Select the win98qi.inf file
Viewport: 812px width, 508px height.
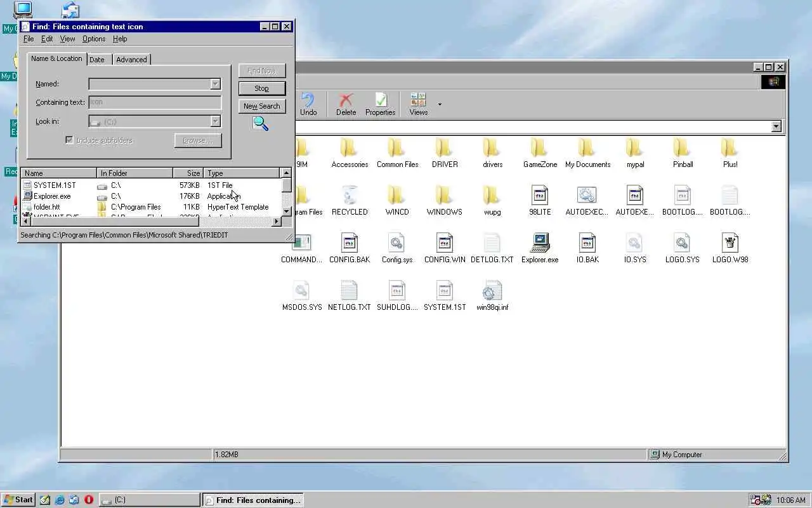(x=492, y=297)
